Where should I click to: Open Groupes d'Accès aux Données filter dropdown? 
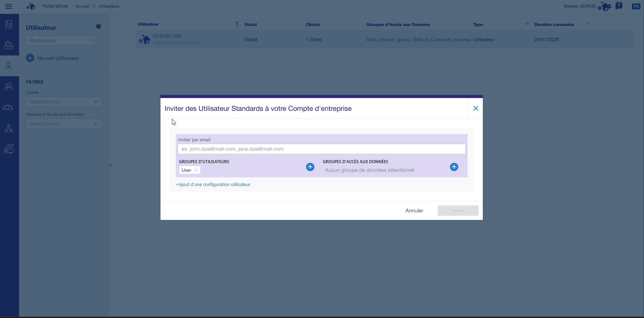(x=64, y=124)
